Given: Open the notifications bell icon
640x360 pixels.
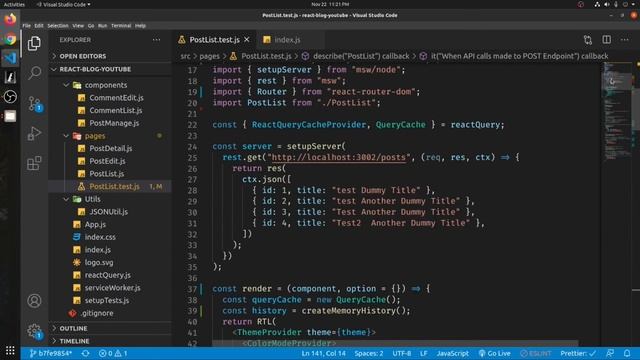Looking at the screenshot, I should tap(627, 353).
